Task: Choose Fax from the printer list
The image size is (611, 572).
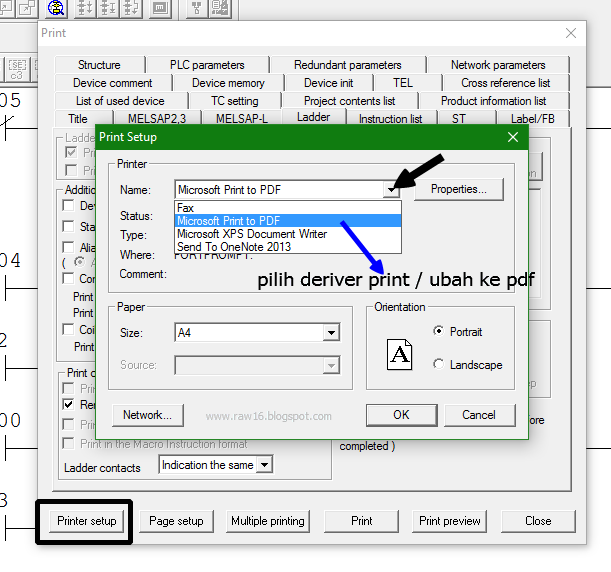Action: pyautogui.click(x=288, y=208)
